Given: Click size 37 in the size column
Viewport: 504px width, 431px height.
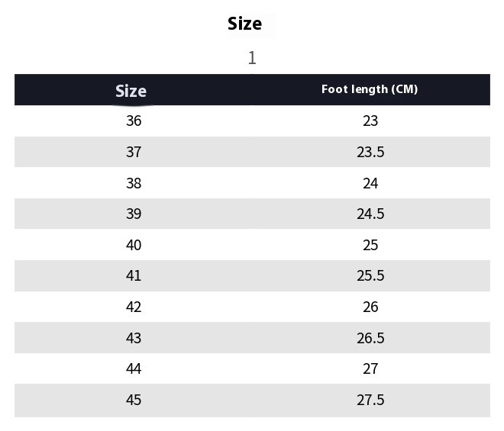Looking at the screenshot, I should [x=134, y=152].
